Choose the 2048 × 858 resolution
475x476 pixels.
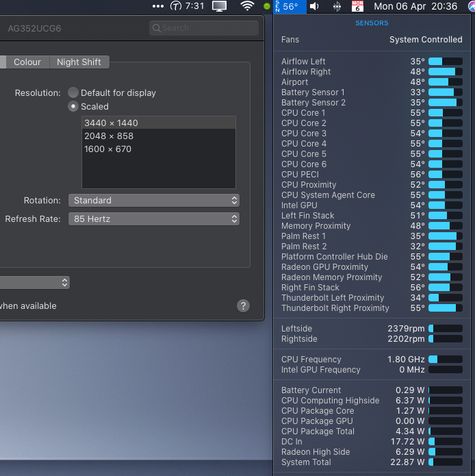[159, 136]
